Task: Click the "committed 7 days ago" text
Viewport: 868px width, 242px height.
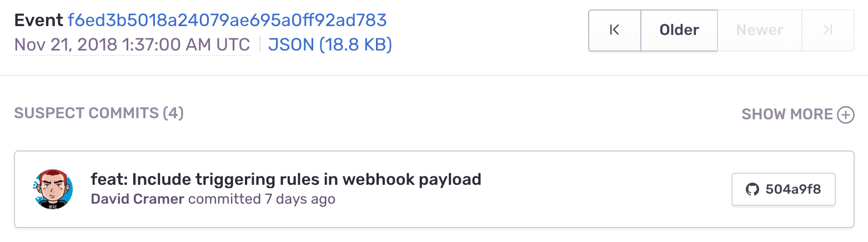Action: 262,199
